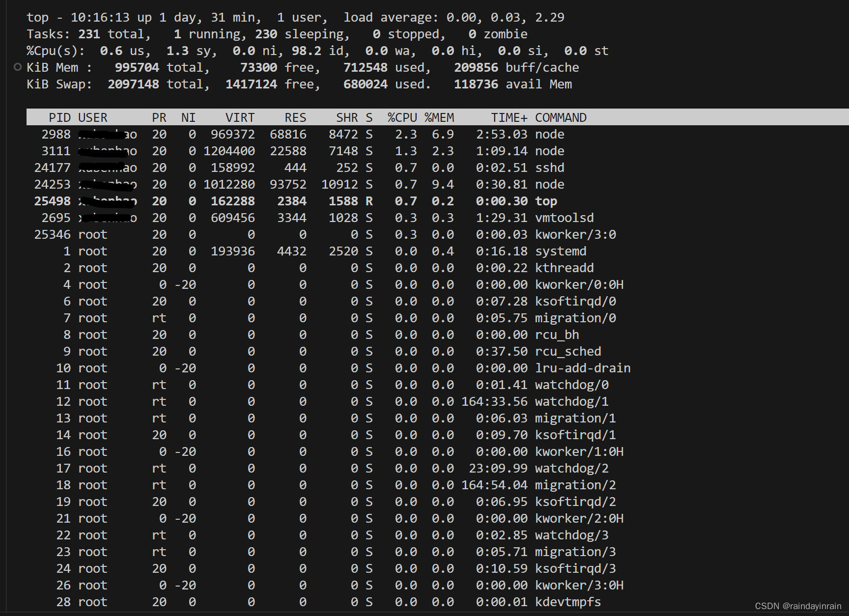Click the ksoftirqd/1 command text
849x616 pixels.
575,435
